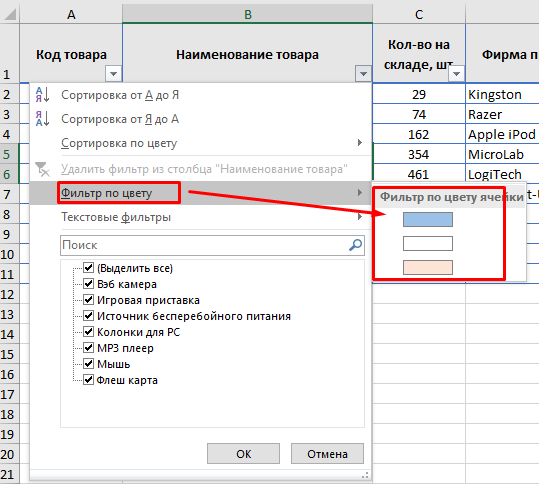This screenshot has width=539, height=484.
Task: Click the cell with value 74
Action: (x=419, y=114)
